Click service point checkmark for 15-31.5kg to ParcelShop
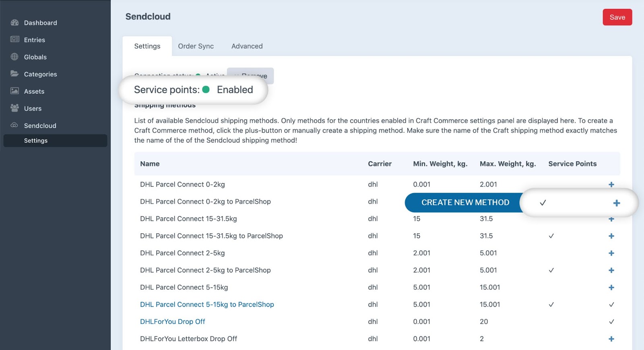 click(x=551, y=236)
